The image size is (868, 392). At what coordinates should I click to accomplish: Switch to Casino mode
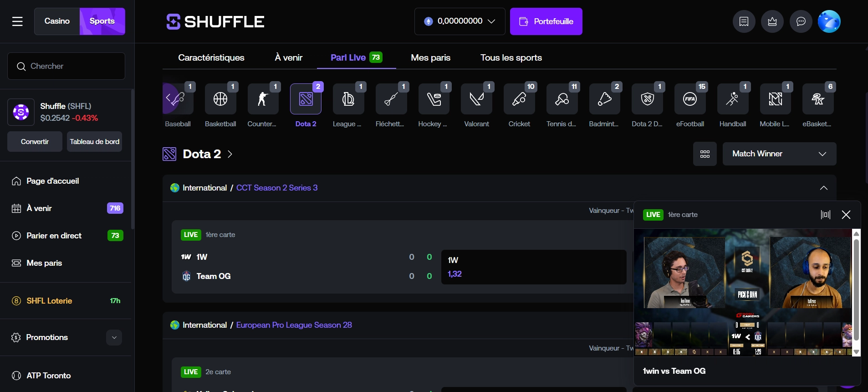pyautogui.click(x=57, y=21)
